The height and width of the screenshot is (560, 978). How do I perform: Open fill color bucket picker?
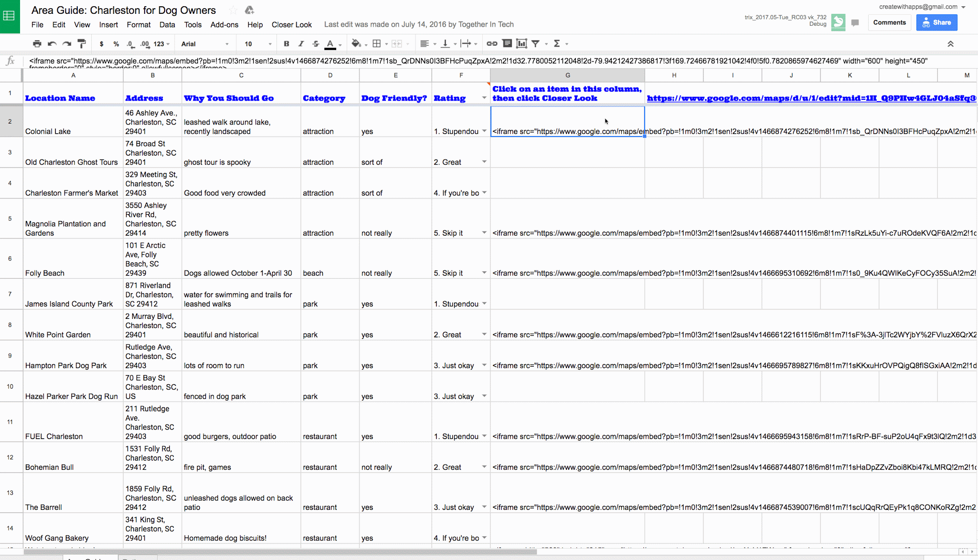[x=359, y=44]
